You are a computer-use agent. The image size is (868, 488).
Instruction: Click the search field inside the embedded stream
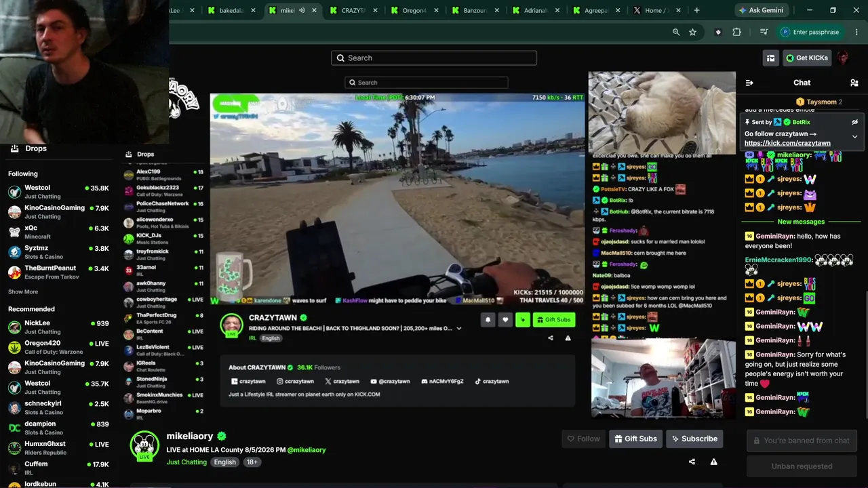point(426,83)
